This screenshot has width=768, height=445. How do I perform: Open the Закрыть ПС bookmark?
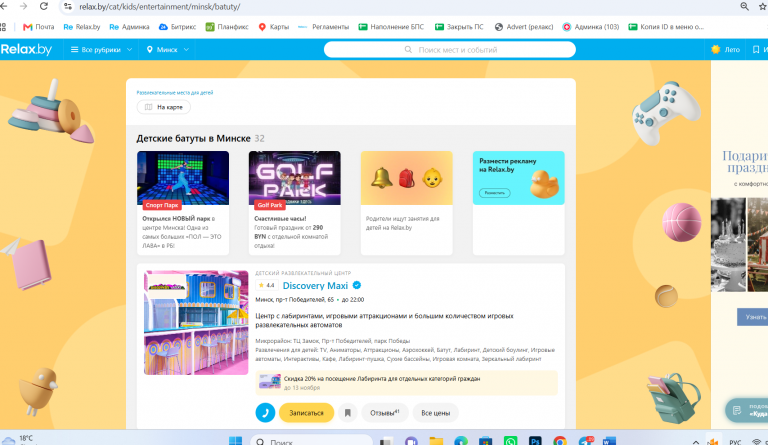[459, 27]
